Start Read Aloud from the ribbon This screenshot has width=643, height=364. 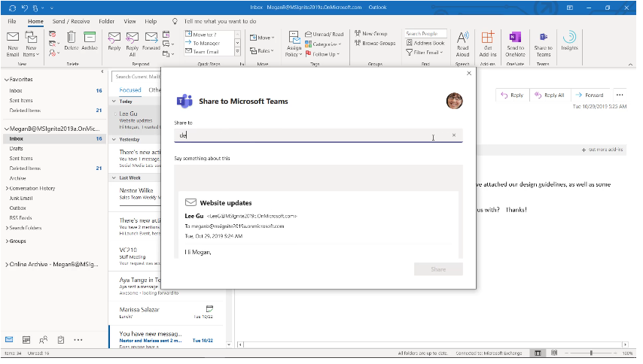pyautogui.click(x=463, y=44)
